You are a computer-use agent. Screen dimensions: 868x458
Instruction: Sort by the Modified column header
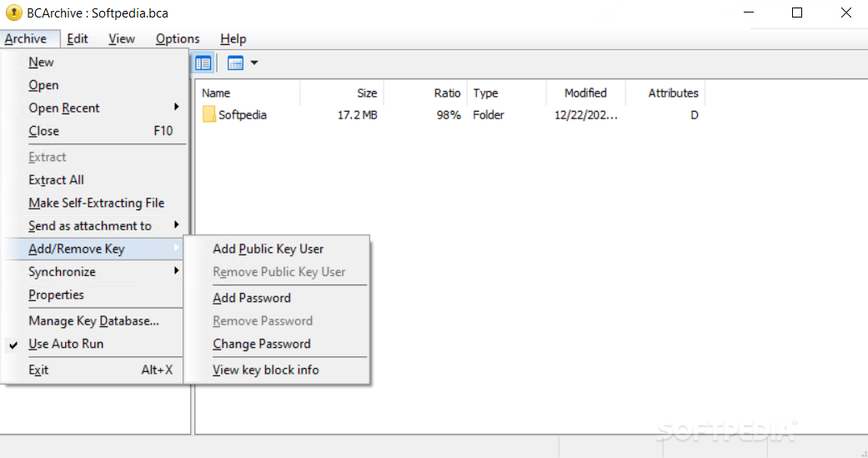[x=585, y=93]
